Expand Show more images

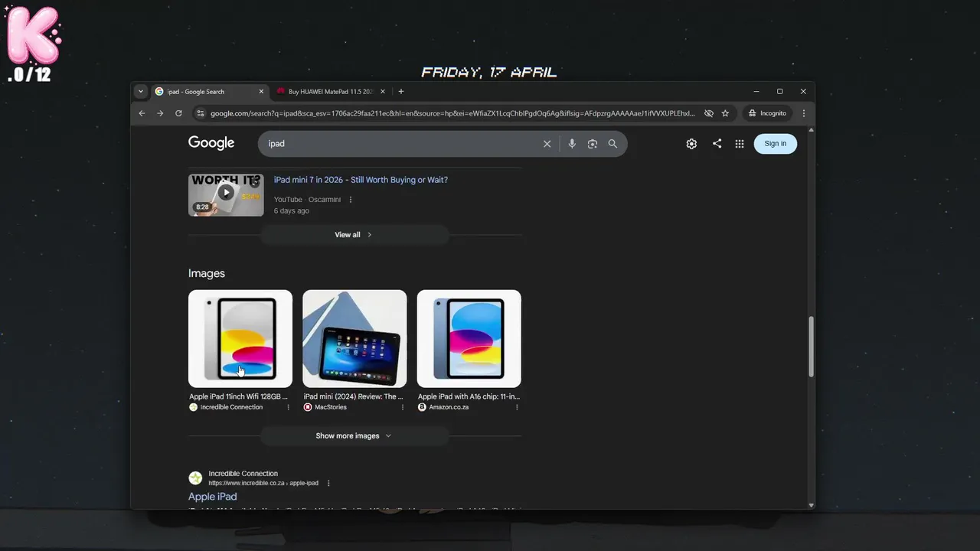[354, 436]
